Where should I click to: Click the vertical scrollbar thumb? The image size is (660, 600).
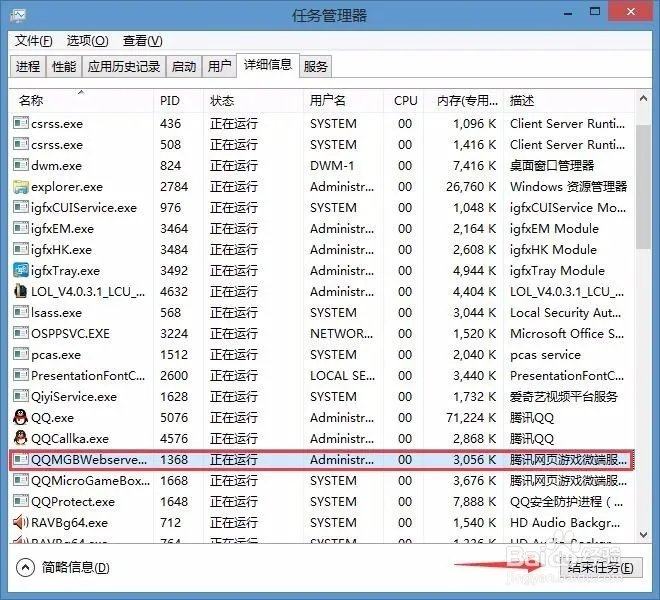click(643, 187)
